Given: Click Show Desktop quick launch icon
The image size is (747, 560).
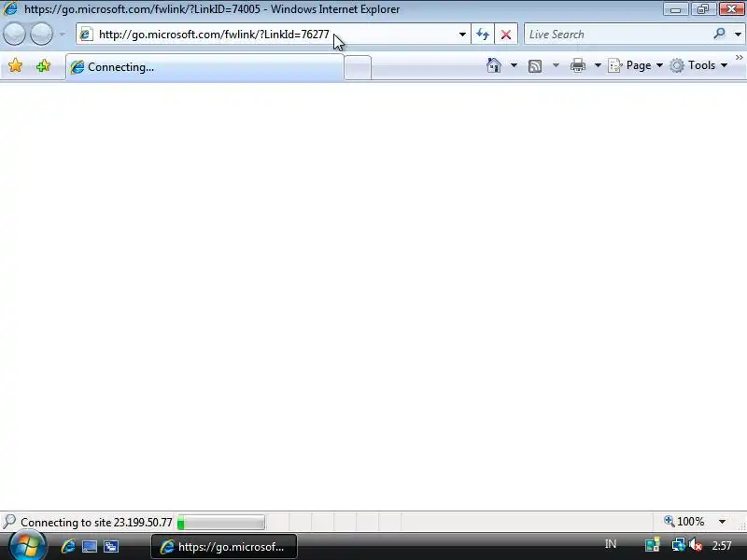Looking at the screenshot, I should point(90,546).
